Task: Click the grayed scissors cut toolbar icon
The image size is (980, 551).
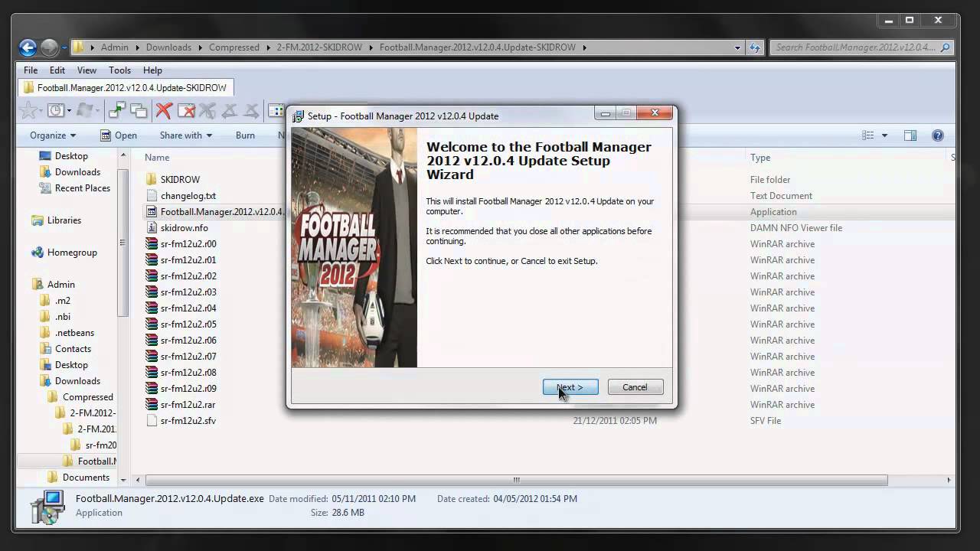Action: pos(207,111)
